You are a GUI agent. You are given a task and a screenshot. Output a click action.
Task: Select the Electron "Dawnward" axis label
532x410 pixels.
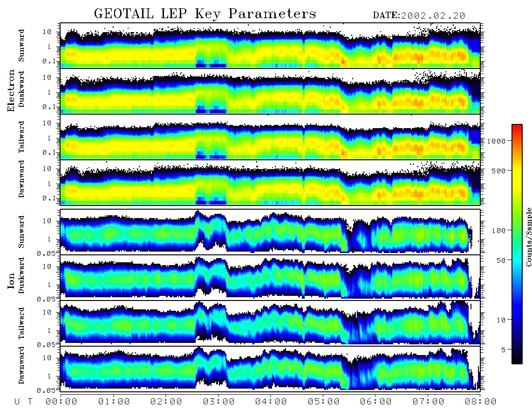(x=21, y=179)
